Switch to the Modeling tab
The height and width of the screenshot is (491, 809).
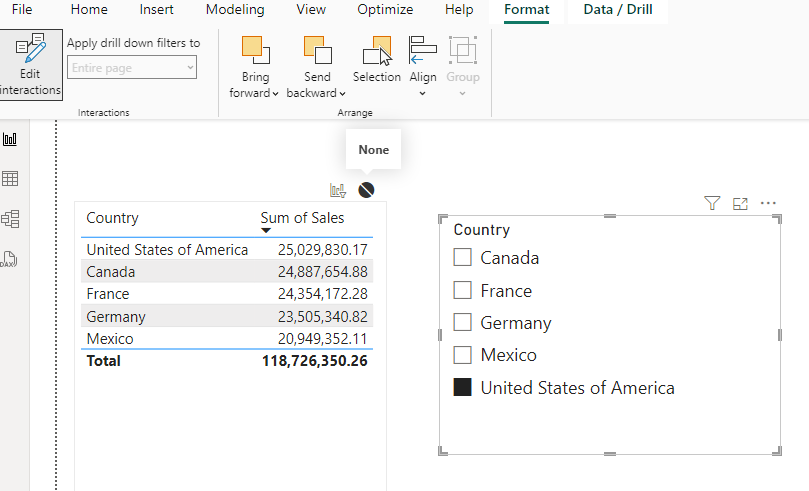pos(235,9)
